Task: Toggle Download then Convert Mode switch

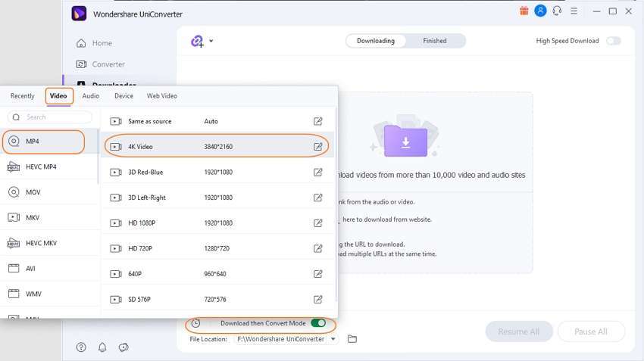Action: point(318,323)
